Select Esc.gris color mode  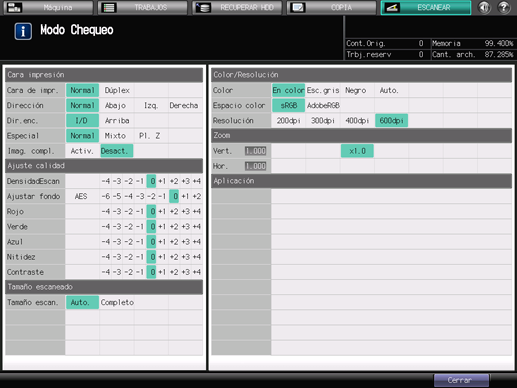[x=323, y=90]
